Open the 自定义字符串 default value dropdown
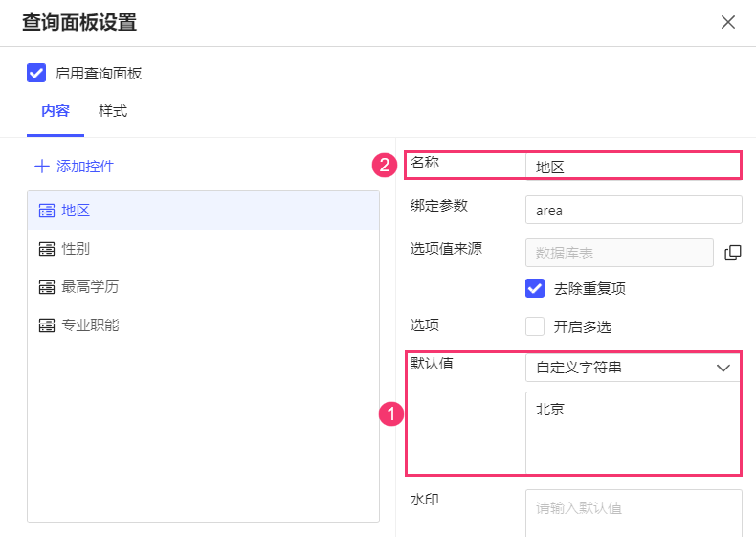Screen dimensions: 756x537 point(622,368)
